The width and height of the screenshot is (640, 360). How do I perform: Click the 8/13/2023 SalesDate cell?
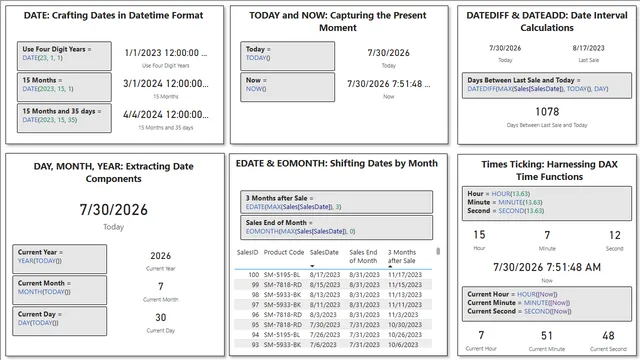click(x=324, y=295)
